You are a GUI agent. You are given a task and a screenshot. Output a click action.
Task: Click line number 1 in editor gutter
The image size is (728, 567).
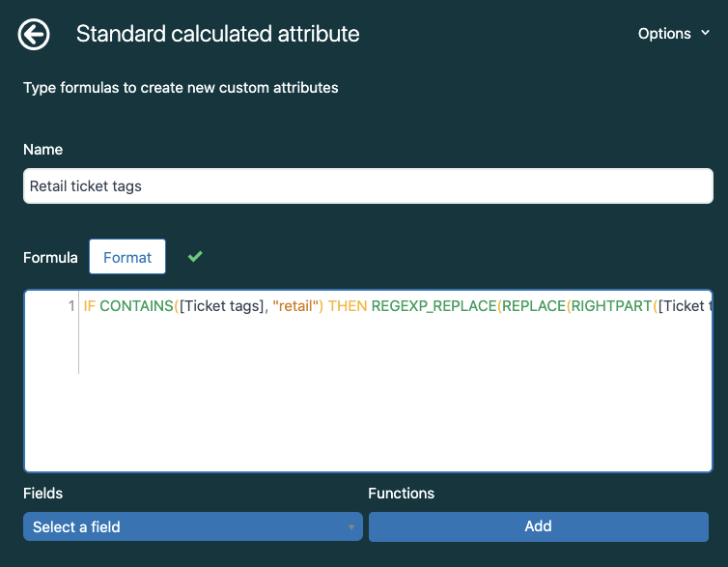click(x=70, y=306)
